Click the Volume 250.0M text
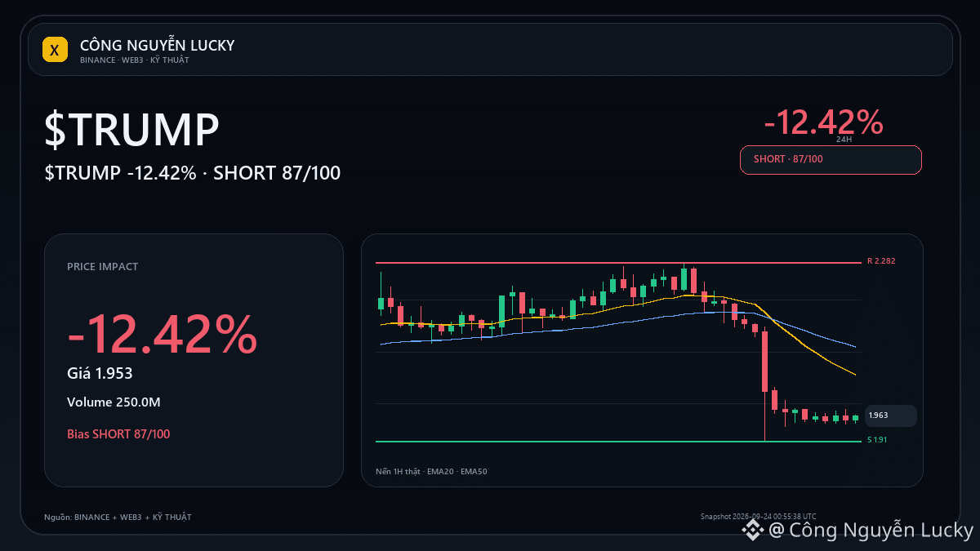This screenshot has height=551, width=980. 114,402
